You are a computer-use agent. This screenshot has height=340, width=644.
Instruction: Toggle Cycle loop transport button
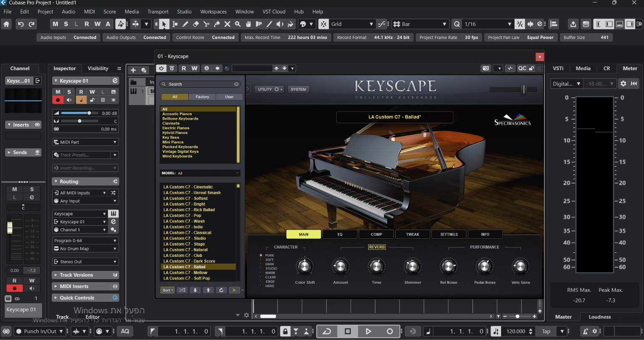(x=327, y=331)
